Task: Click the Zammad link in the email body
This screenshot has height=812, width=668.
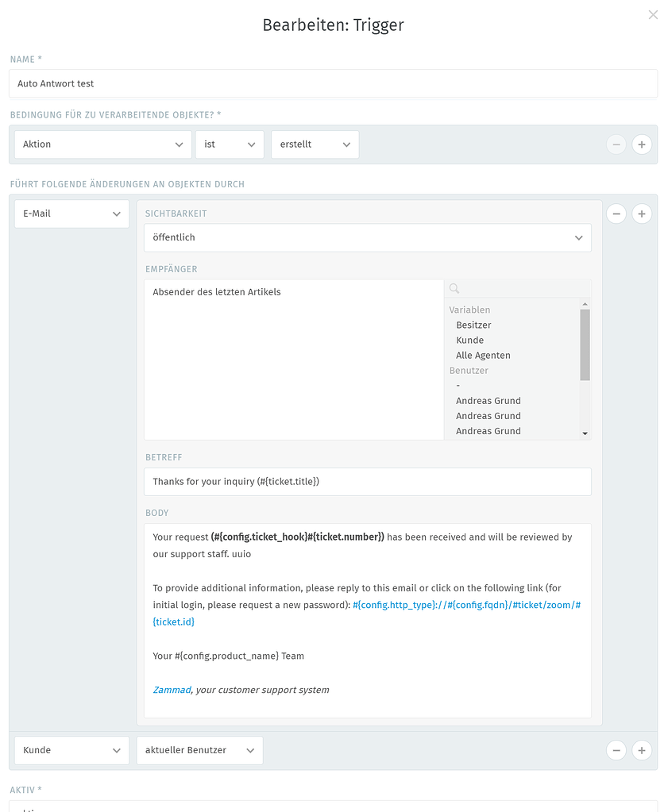Action: click(x=172, y=690)
